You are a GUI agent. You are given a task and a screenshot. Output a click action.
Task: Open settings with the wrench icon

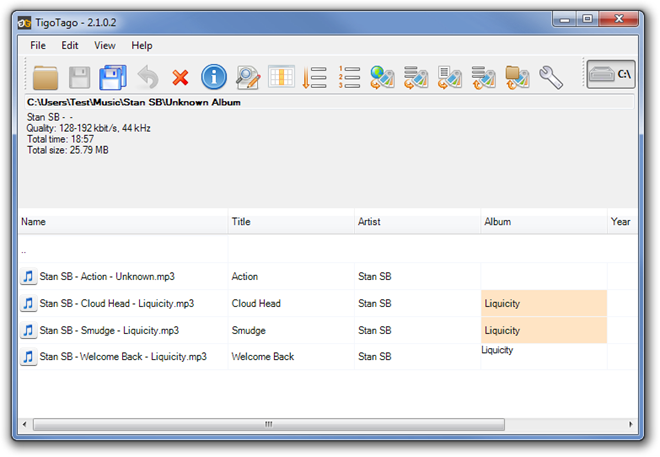point(551,77)
